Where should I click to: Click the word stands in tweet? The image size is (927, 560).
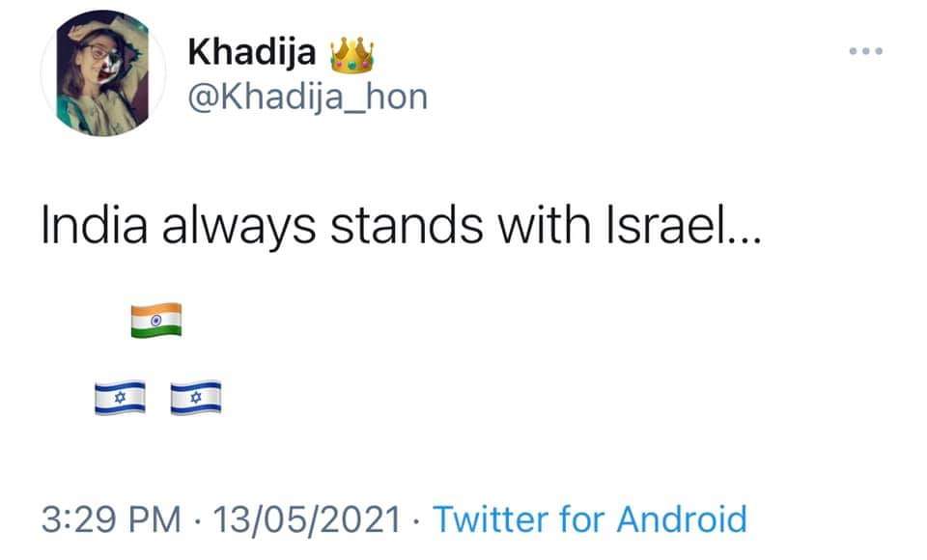[407, 226]
